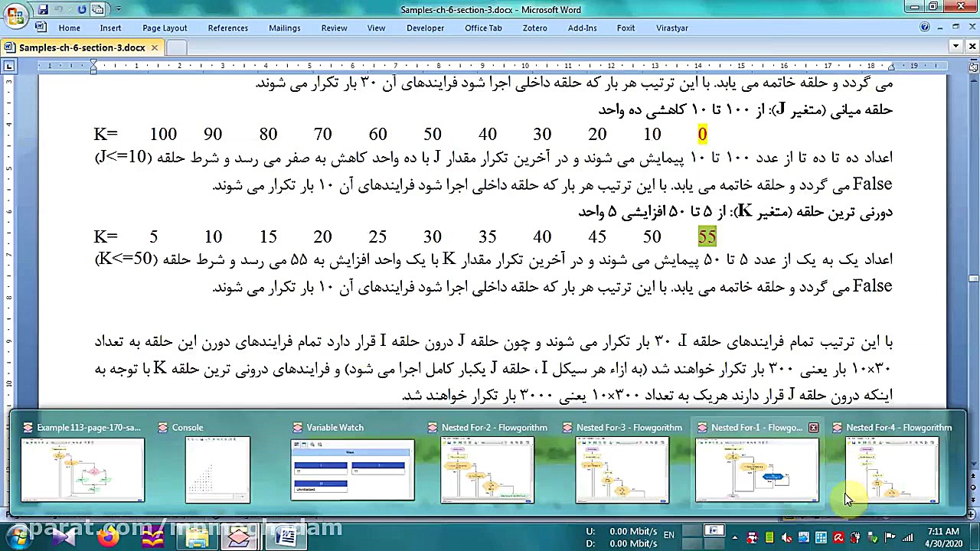
Task: Open the Zotero ribbon tab
Action: 534,28
